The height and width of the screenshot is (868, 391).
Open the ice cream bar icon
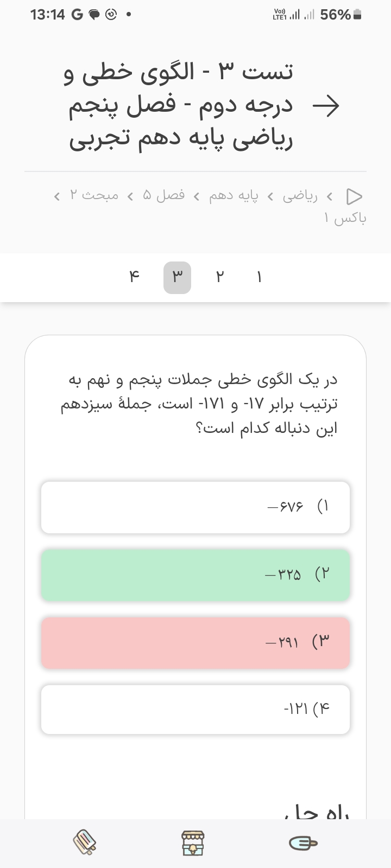click(x=303, y=843)
